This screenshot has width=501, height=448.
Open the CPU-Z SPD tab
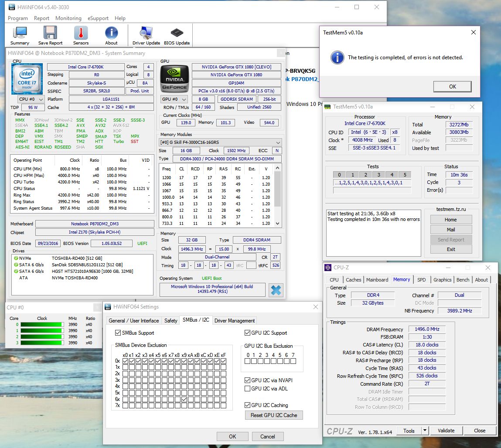coord(422,280)
